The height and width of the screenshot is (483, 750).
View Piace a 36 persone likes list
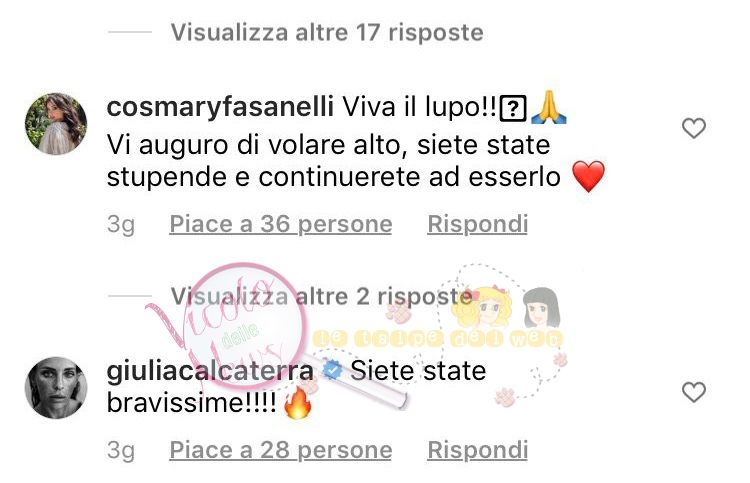281,224
